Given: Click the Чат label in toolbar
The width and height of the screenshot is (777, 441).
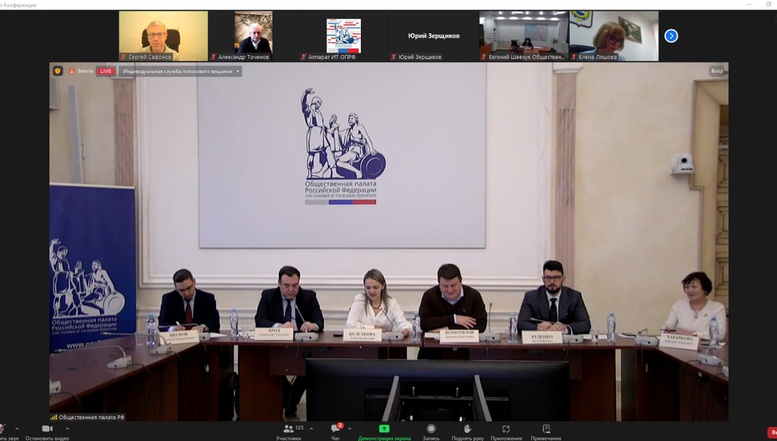Looking at the screenshot, I should 335,438.
